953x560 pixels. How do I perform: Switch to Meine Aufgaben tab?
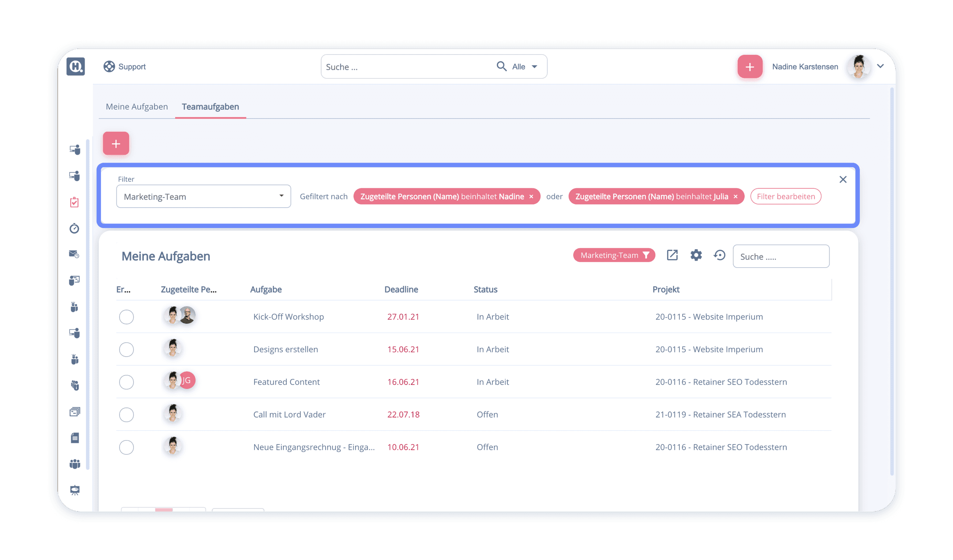pyautogui.click(x=137, y=107)
